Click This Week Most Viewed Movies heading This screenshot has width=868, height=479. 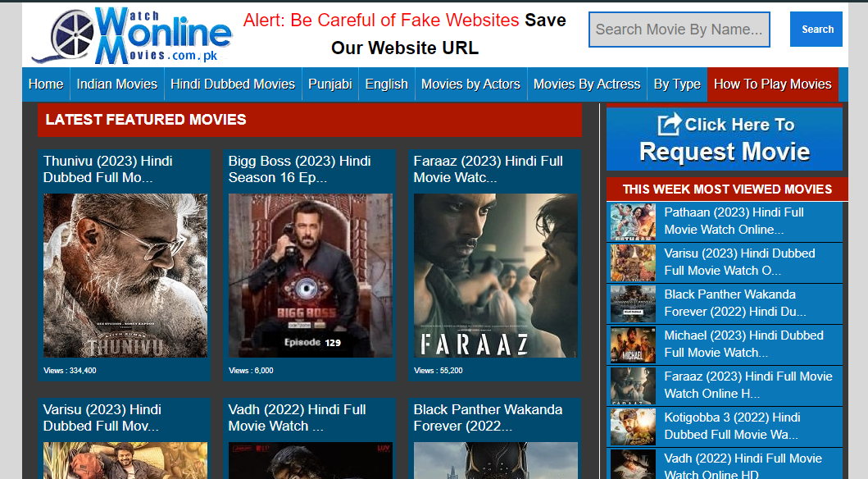[727, 189]
